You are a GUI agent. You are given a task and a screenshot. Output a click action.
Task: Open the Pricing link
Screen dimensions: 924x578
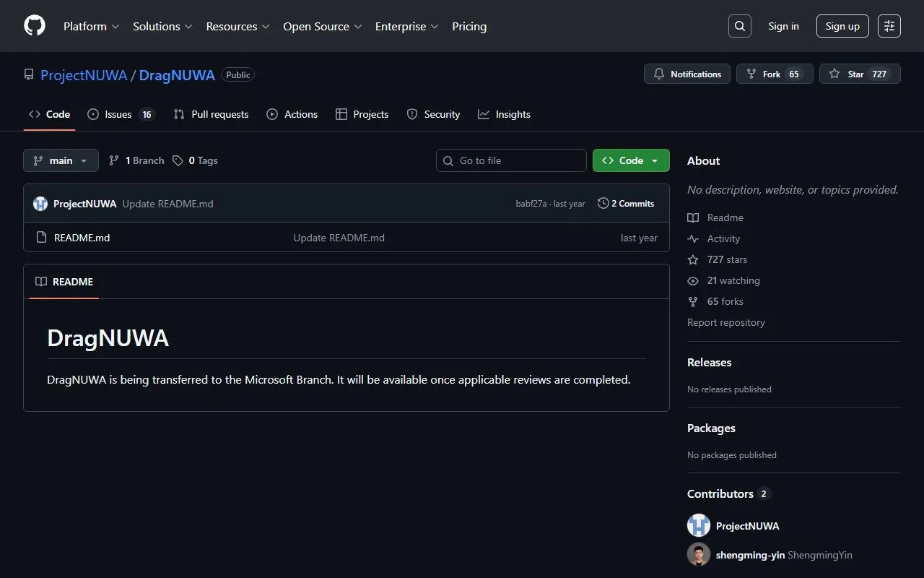(x=469, y=26)
